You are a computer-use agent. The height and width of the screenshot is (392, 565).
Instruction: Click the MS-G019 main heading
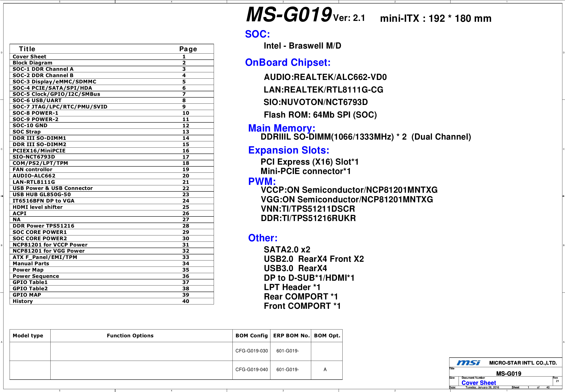pos(289,15)
